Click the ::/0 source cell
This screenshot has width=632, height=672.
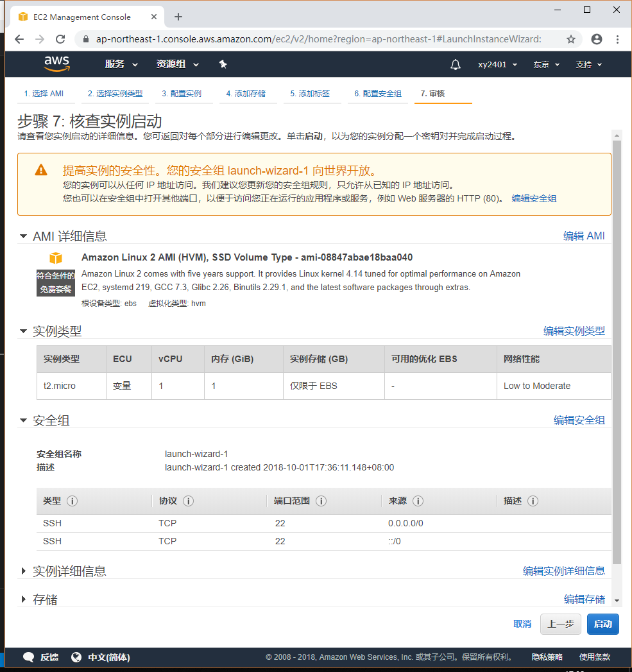point(394,541)
